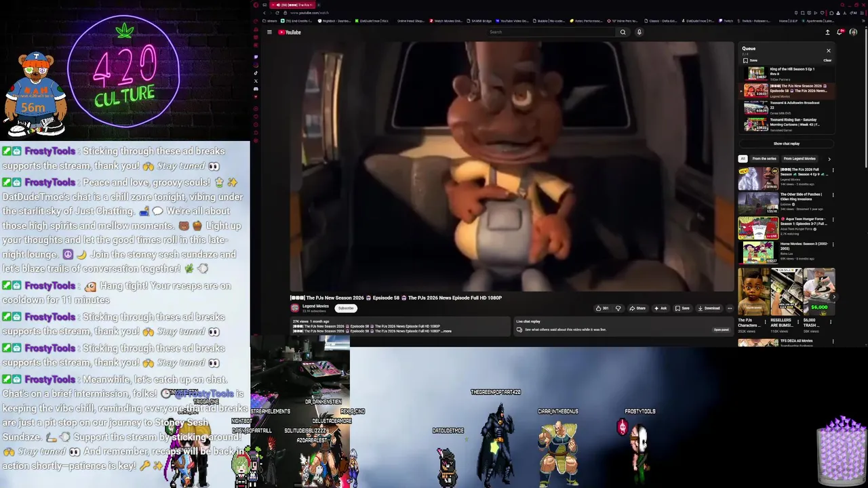Open the Nightbot bookmark

(x=335, y=21)
